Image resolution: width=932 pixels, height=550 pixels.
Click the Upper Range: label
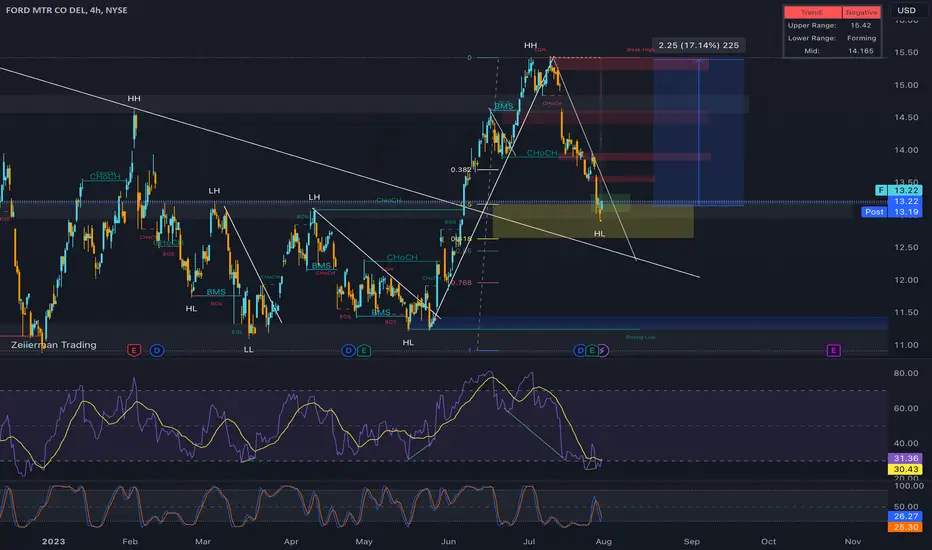coord(812,26)
